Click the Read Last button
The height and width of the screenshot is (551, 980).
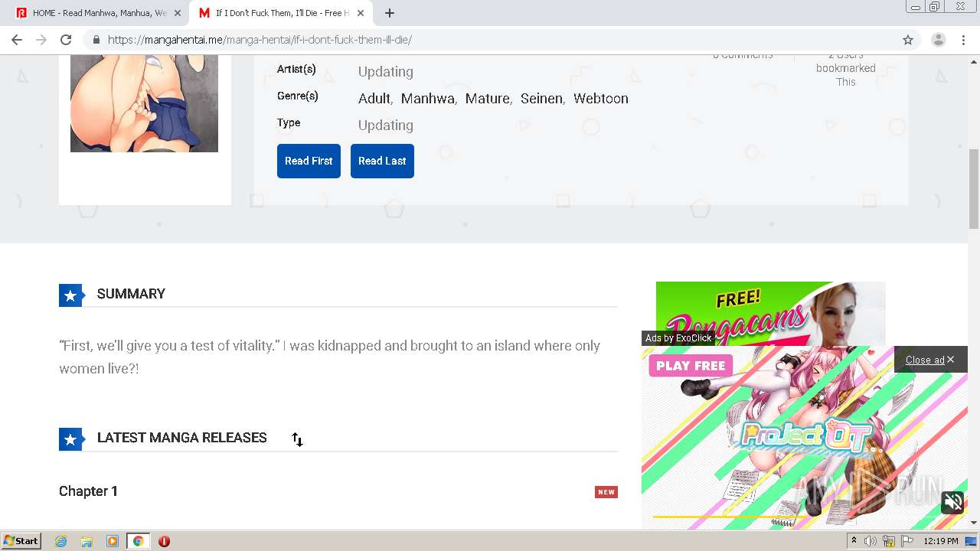point(382,161)
